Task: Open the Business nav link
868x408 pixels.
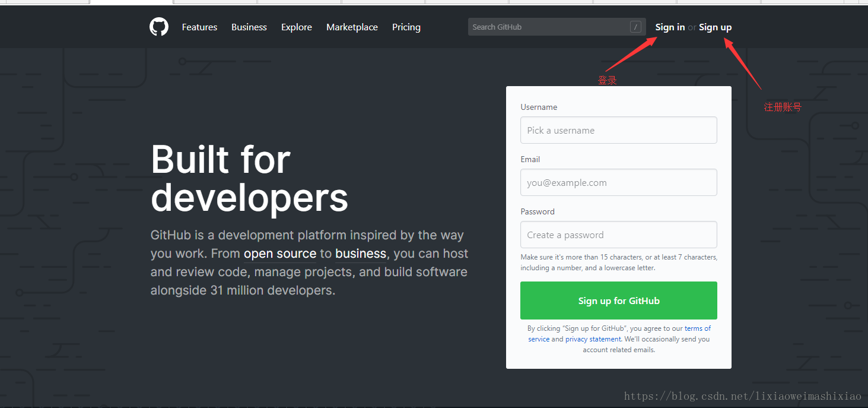Action: 249,27
